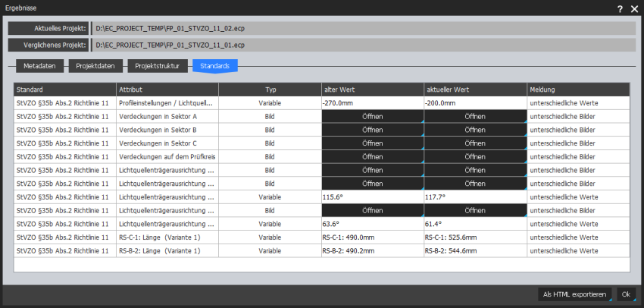Open alter Wert image for Verdeckungen in Sektor B
The image size is (644, 308).
373,130
